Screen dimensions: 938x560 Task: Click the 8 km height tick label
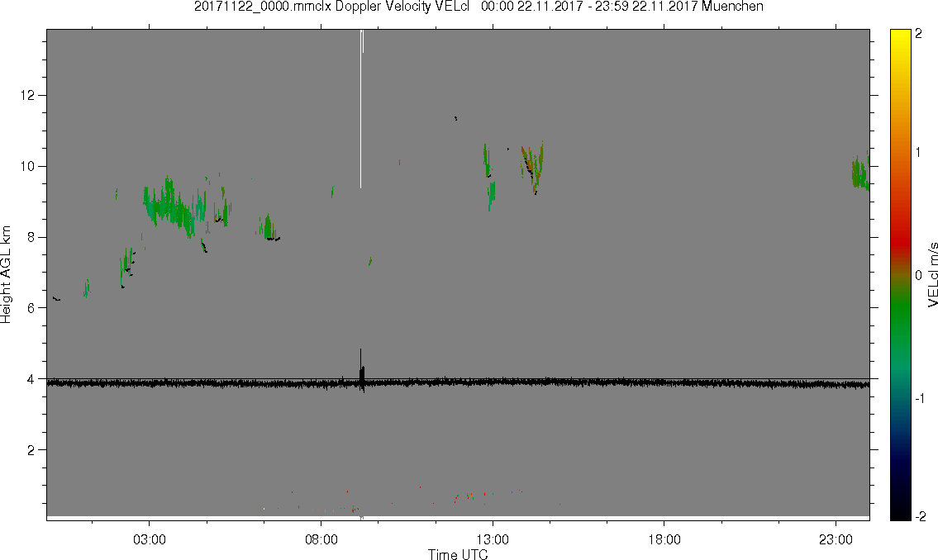[x=31, y=237]
